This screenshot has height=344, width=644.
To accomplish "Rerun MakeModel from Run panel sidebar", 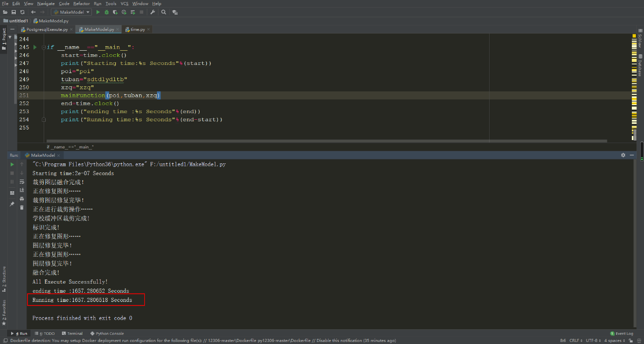I will coord(12,164).
